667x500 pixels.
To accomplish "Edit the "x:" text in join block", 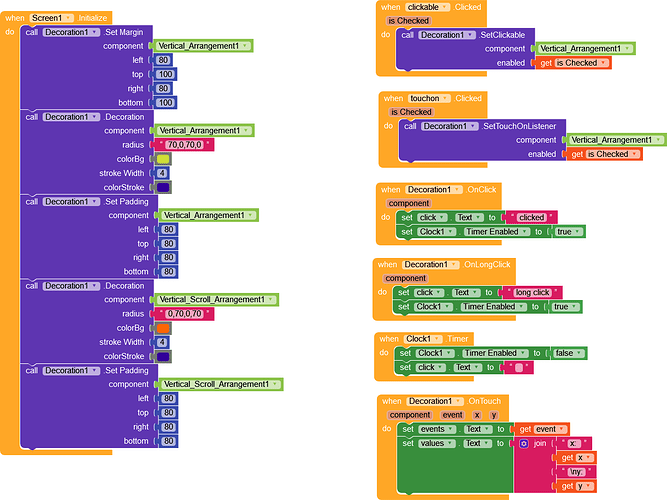I will coord(573,443).
